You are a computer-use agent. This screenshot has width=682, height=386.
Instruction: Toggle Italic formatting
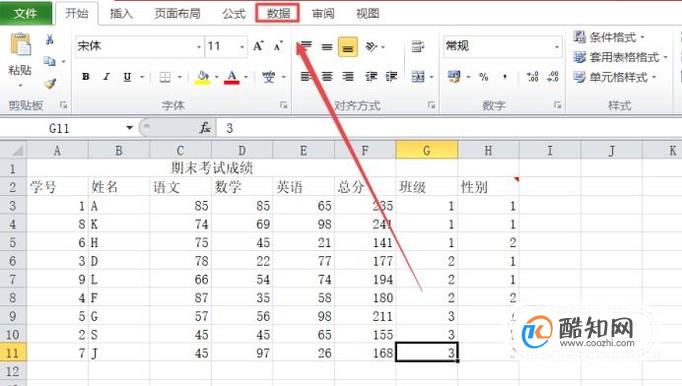point(106,77)
